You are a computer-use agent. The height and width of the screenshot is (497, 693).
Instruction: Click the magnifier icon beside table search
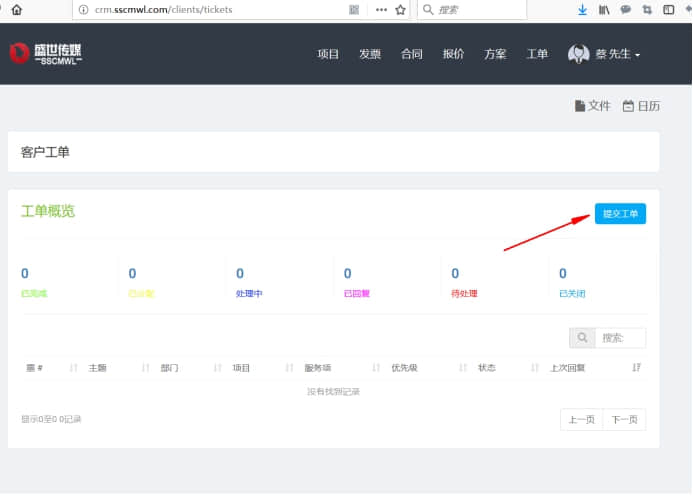click(x=581, y=338)
